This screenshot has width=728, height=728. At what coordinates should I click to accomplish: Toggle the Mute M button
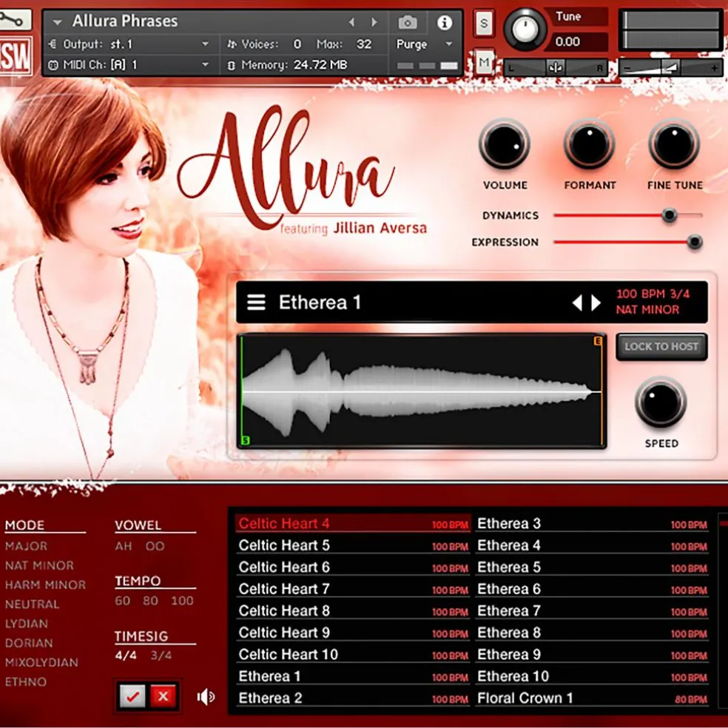484,61
